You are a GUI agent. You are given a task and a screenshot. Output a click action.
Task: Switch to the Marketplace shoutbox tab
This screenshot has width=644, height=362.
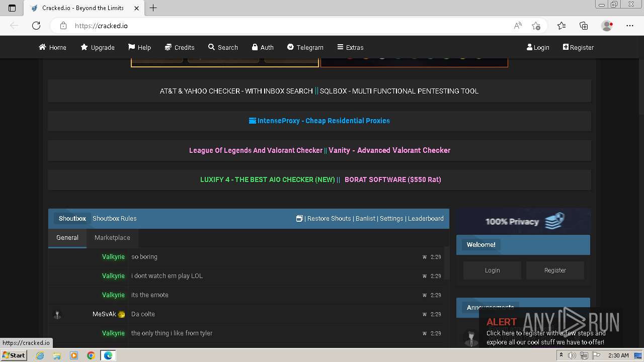click(112, 238)
